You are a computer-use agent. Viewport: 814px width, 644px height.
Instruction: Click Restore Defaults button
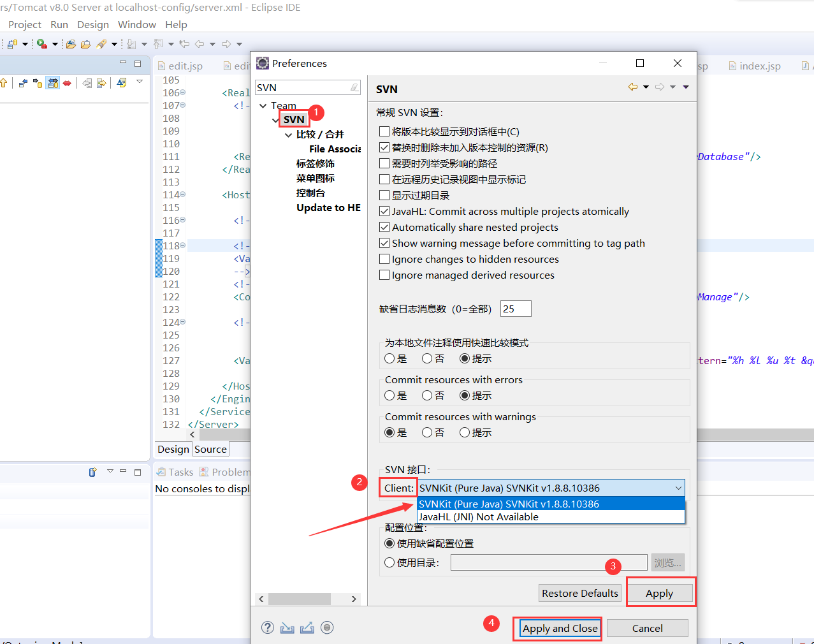tap(580, 593)
